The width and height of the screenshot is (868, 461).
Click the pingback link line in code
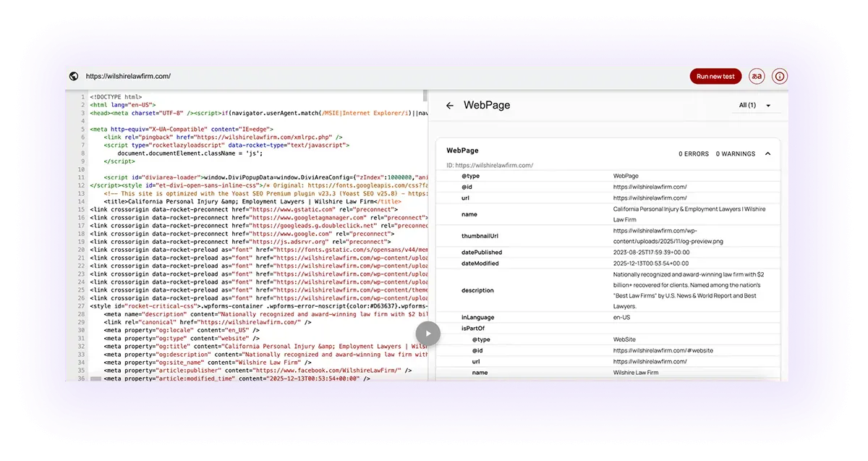[223, 137]
